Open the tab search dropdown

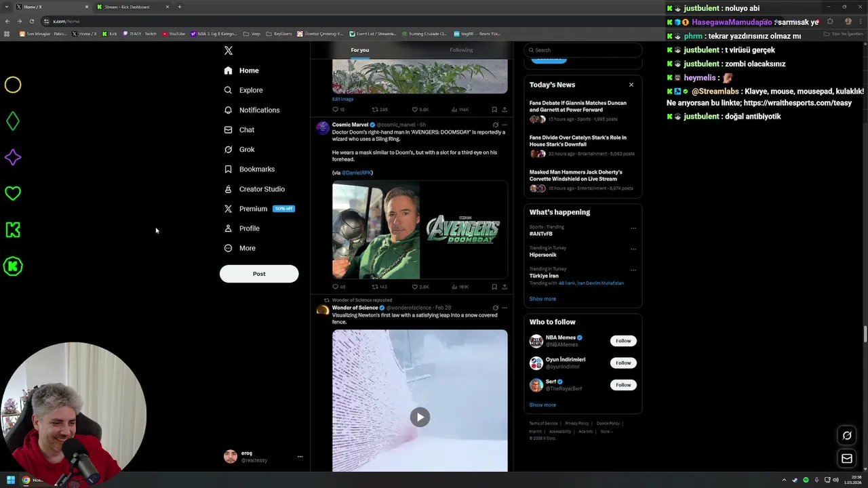(x=7, y=7)
